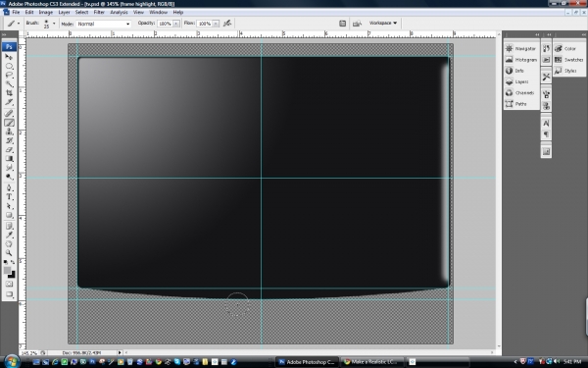Open the Histogram panel button
This screenshot has width=588, height=368.
[521, 59]
